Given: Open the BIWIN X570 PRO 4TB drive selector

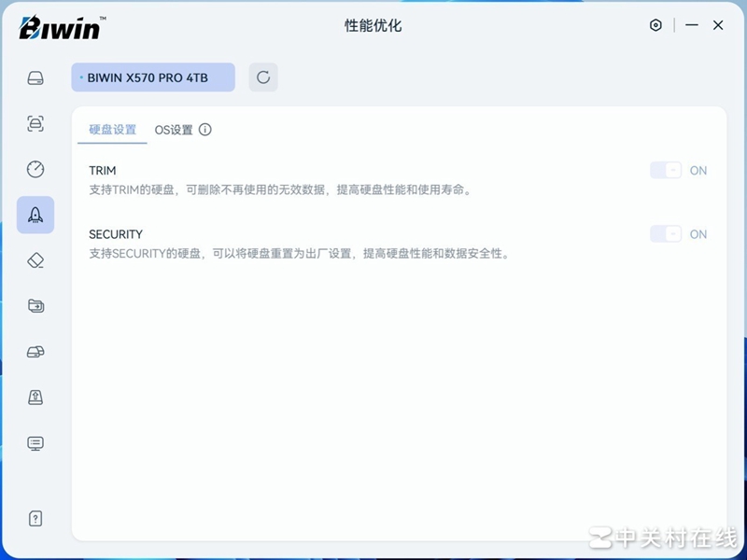Looking at the screenshot, I should pos(153,77).
